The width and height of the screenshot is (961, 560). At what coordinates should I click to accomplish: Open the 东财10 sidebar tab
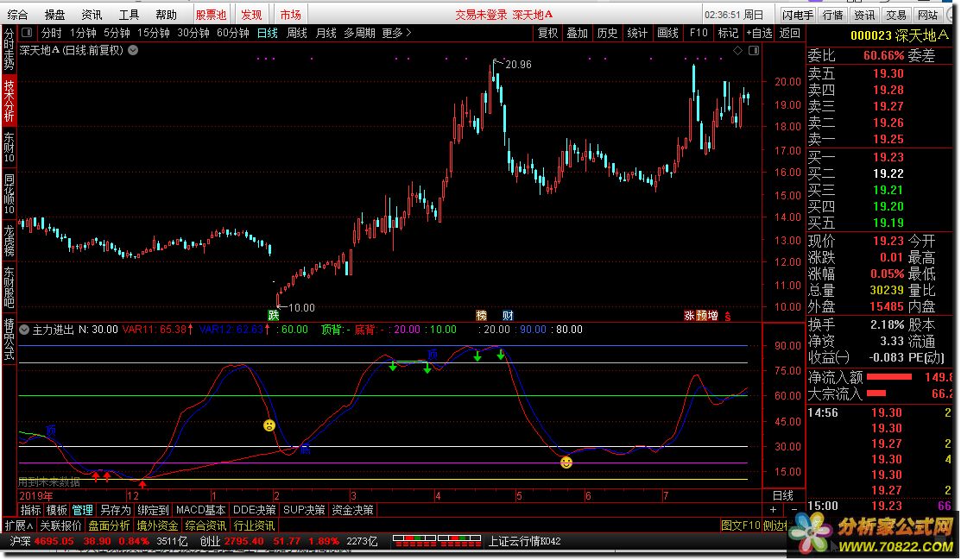(9, 147)
